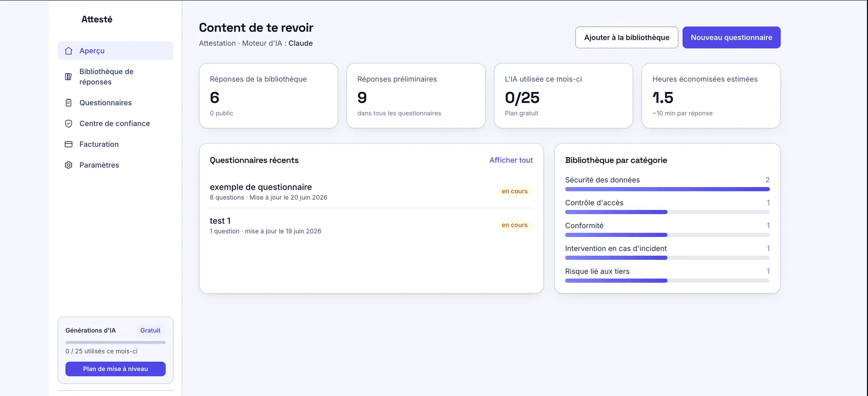This screenshot has height=396, width=868.
Task: Click the Sécurité des données progress bar
Action: pos(667,189)
